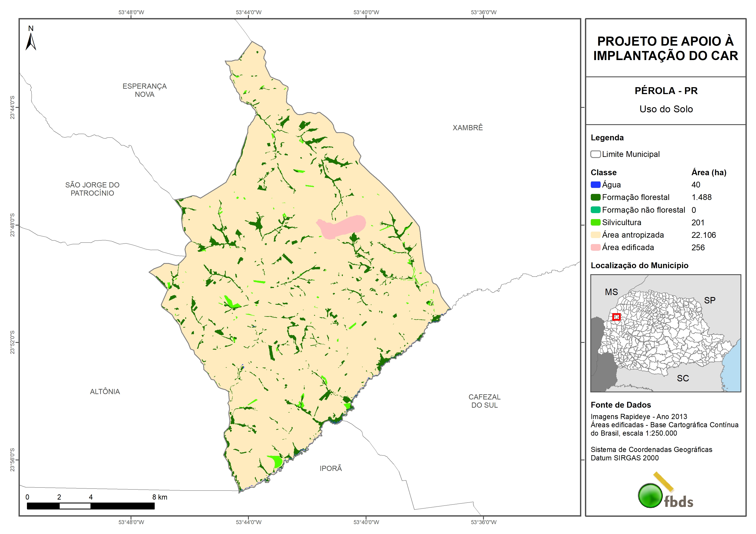Click the dark green Formação florestal swatch
Viewport: 756px width, 534px height.
click(x=595, y=197)
